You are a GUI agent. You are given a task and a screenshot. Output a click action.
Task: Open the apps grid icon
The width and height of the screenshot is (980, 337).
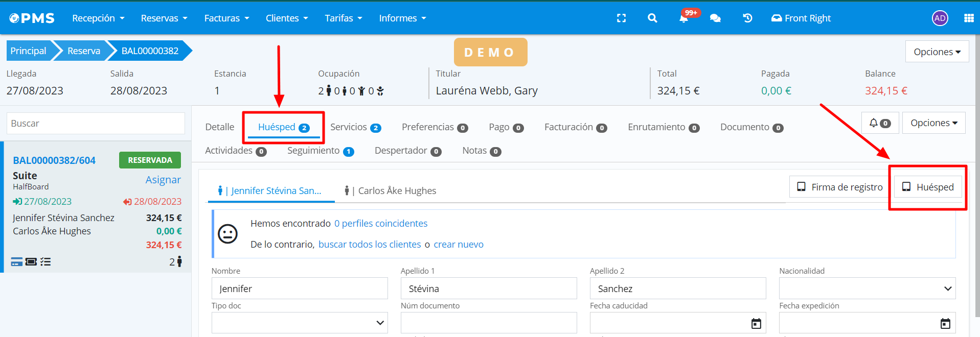click(969, 18)
